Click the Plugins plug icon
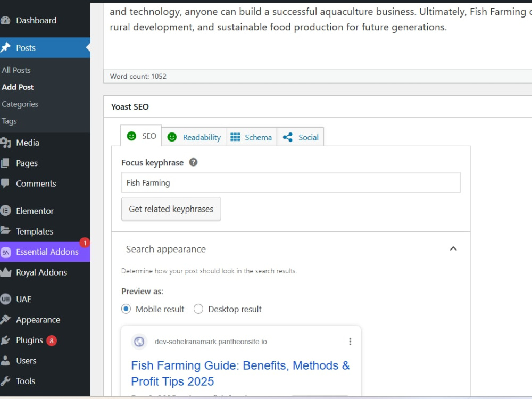Viewport: 532px width, 399px height. 5,340
